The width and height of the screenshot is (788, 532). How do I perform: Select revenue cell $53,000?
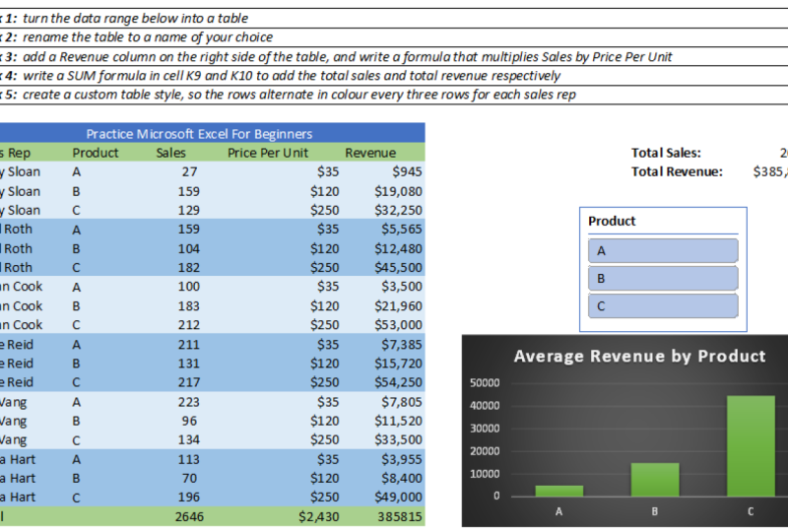tap(398, 325)
